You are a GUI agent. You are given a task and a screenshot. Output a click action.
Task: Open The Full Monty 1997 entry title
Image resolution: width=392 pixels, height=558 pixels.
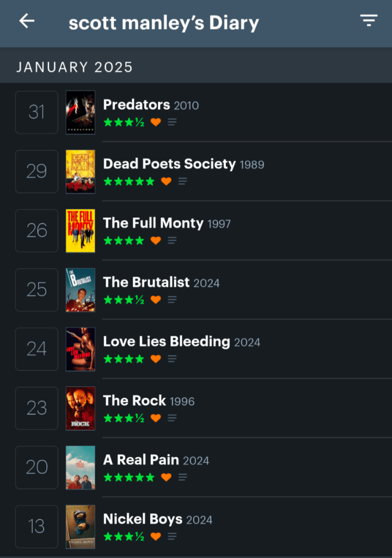[153, 223]
